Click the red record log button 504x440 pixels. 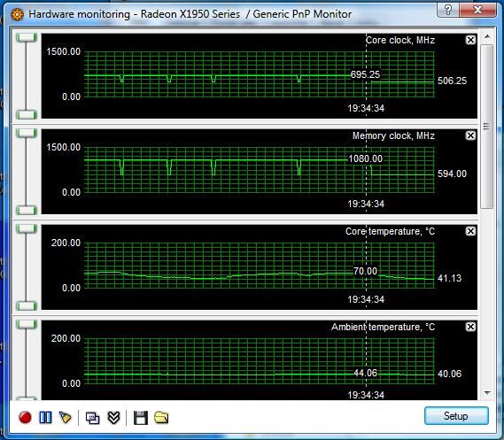pyautogui.click(x=25, y=418)
